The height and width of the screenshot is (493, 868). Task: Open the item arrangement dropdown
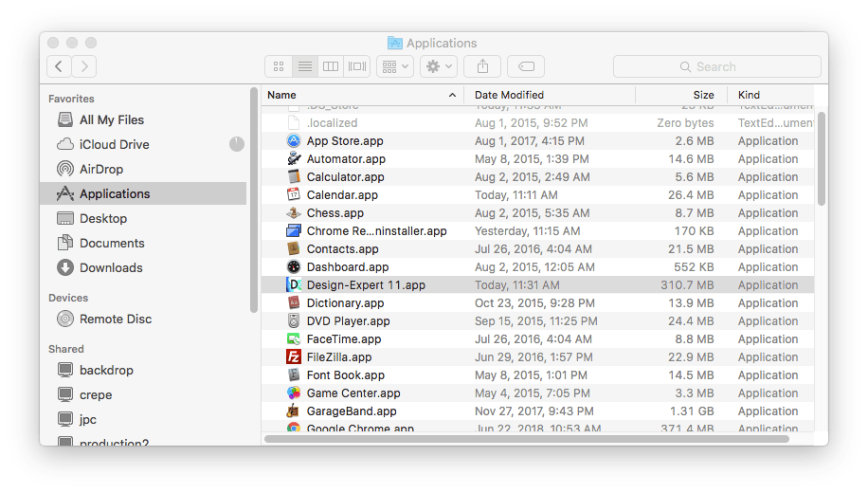click(395, 66)
